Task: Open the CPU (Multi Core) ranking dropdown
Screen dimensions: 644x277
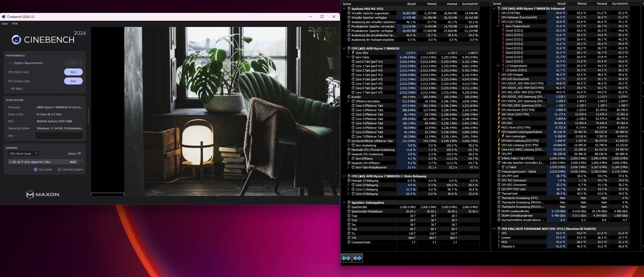Action: (x=23, y=154)
